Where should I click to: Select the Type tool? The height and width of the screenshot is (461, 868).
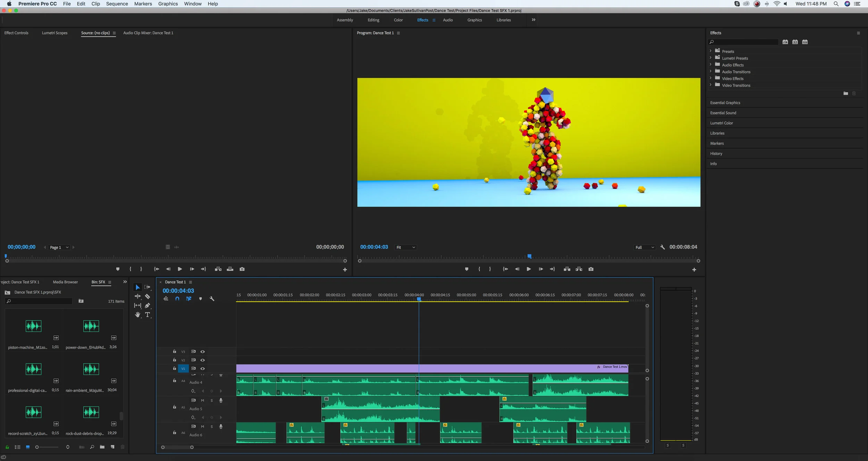coord(148,315)
